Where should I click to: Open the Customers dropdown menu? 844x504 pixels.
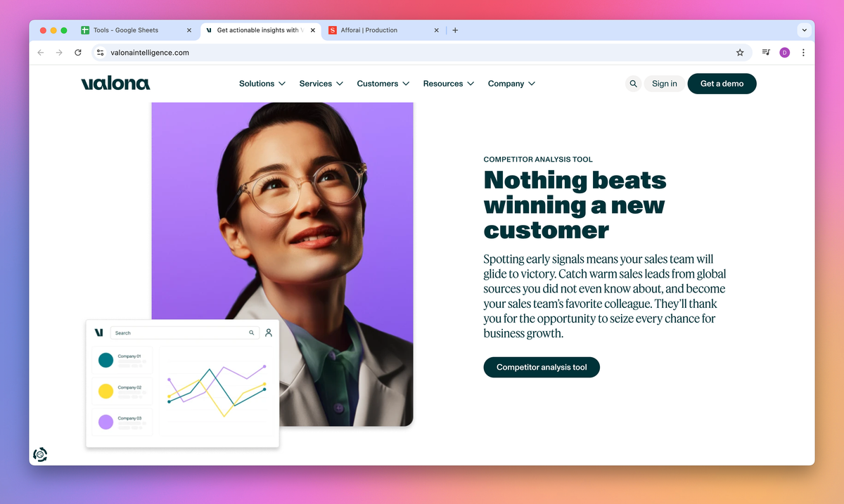click(383, 84)
